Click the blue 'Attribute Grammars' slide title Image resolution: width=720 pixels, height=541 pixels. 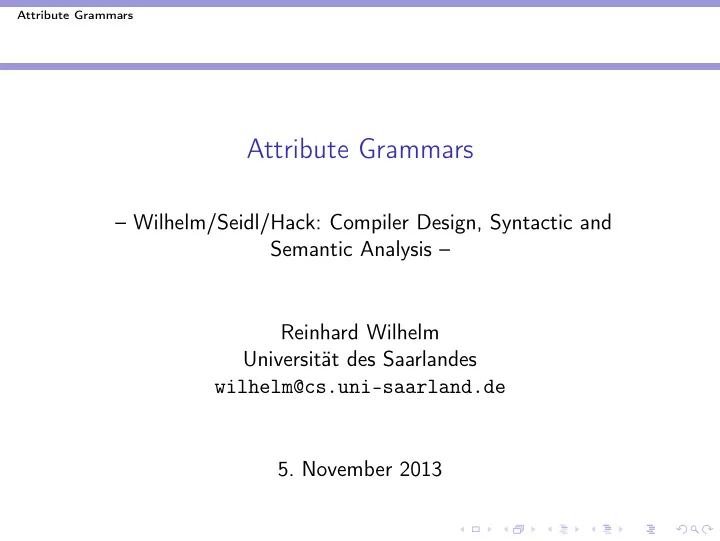[360, 149]
